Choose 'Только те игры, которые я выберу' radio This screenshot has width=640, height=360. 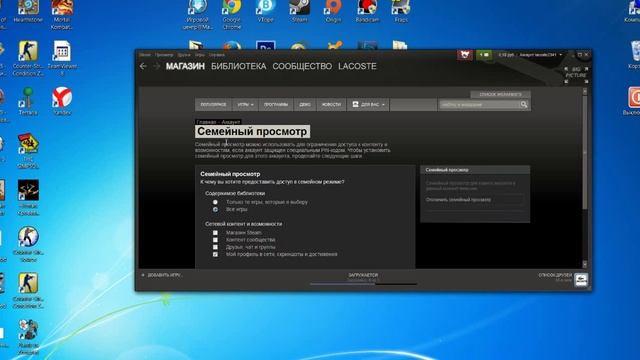(215, 202)
